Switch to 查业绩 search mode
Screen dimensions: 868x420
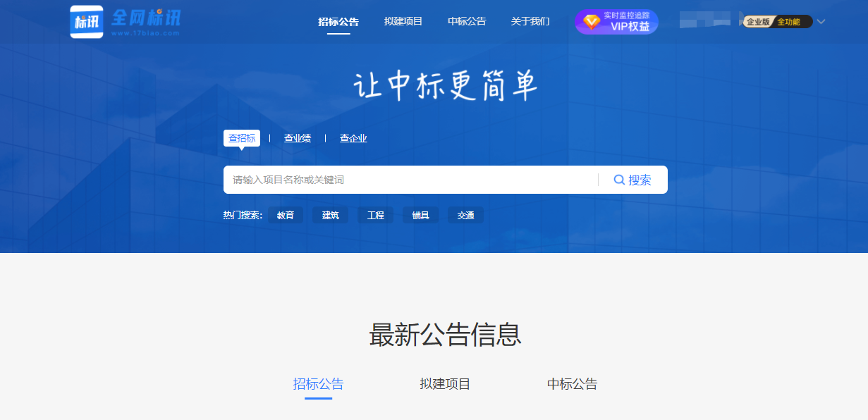(297, 138)
